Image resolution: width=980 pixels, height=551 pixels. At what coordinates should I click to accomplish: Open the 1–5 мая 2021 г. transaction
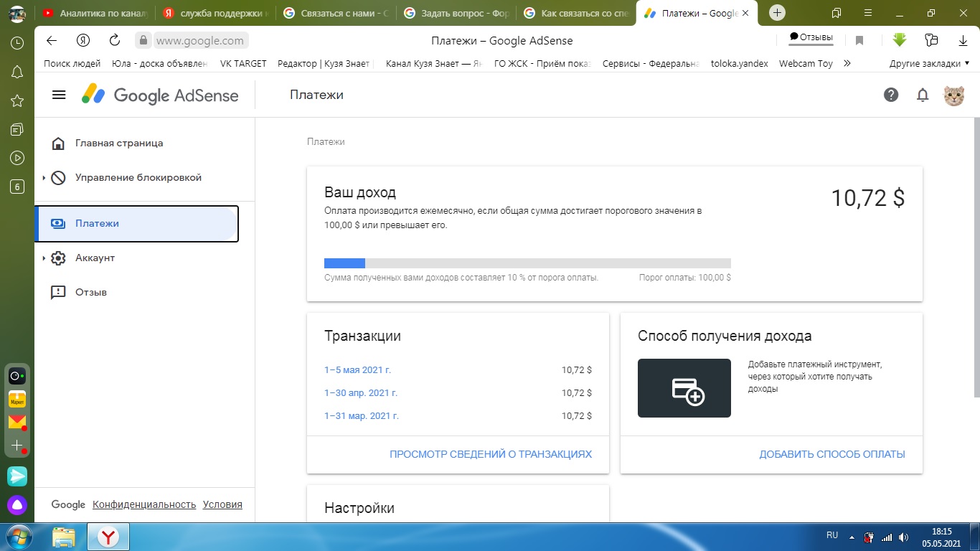(x=357, y=370)
